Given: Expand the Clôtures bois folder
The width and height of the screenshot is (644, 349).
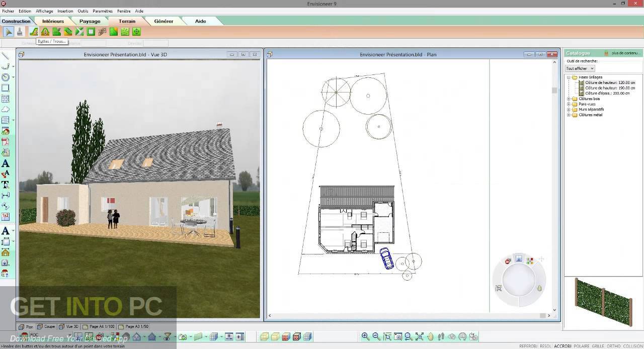Looking at the screenshot, I should (569, 99).
